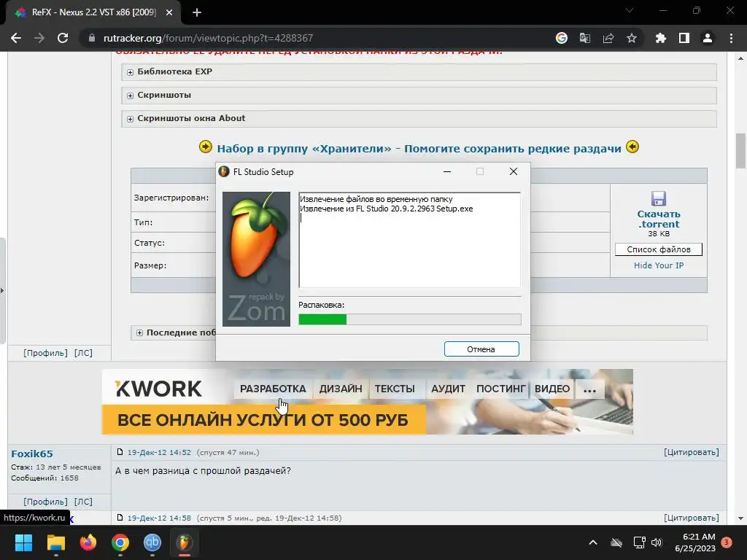Expand the Скриншоты окна About spoiler
Image resolution: width=747 pixels, height=560 pixels.
click(x=419, y=119)
